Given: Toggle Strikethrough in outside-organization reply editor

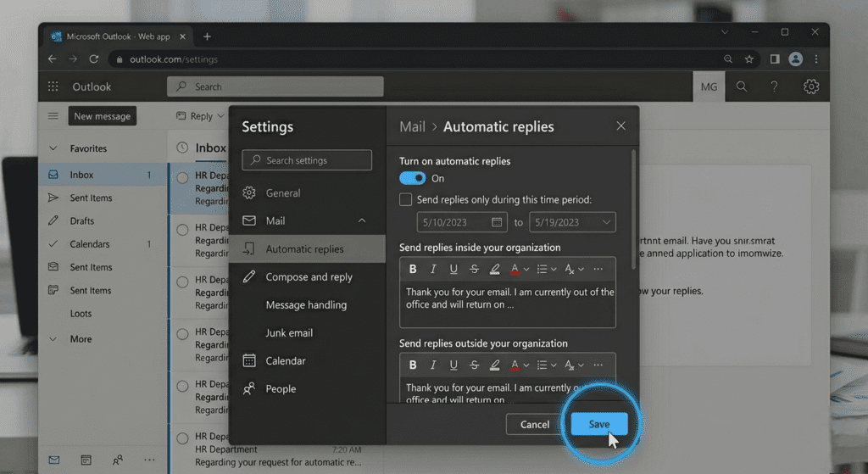Looking at the screenshot, I should (x=474, y=365).
